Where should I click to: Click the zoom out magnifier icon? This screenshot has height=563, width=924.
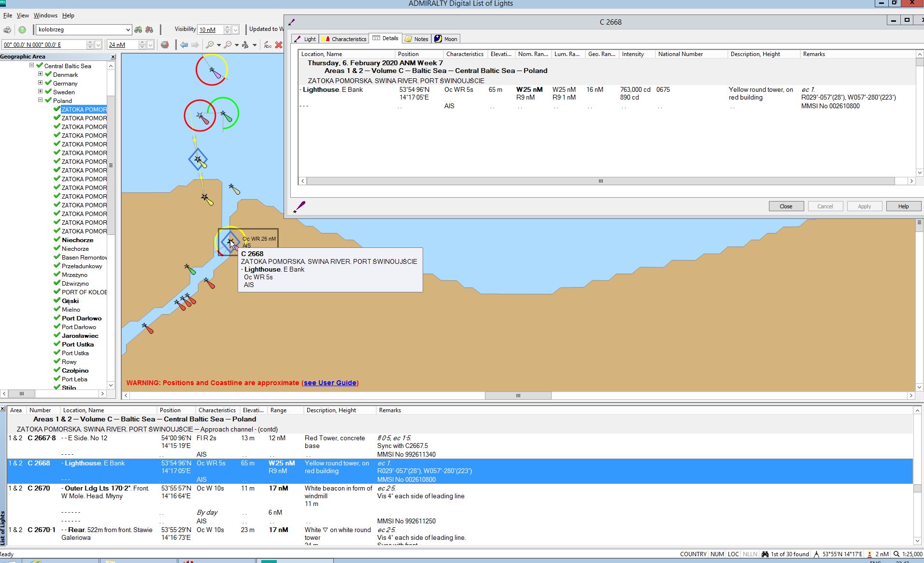point(227,45)
